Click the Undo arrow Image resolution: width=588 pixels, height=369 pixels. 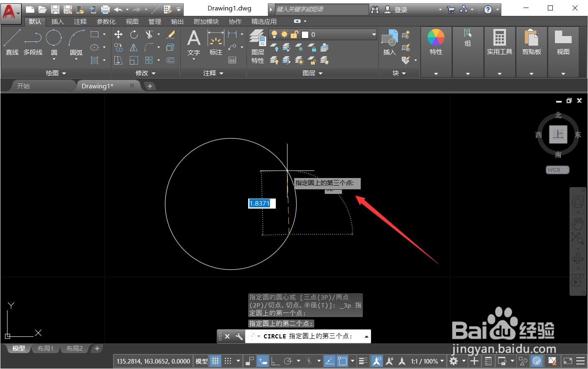click(x=118, y=9)
